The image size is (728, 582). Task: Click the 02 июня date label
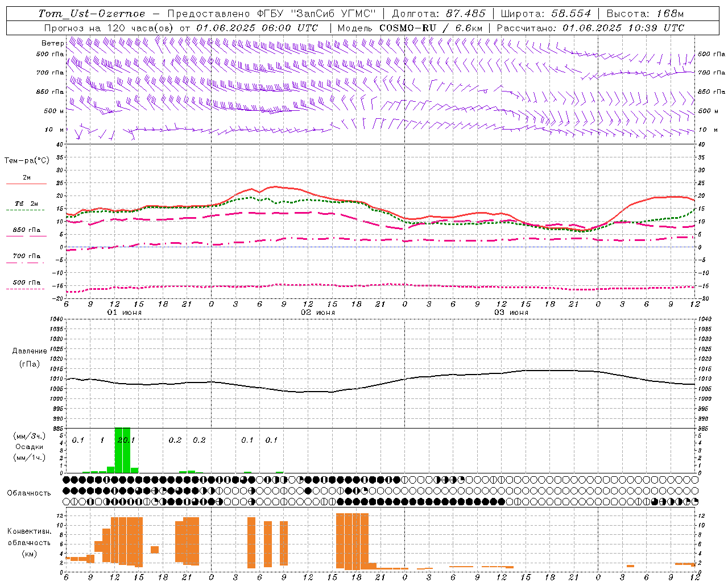(318, 313)
